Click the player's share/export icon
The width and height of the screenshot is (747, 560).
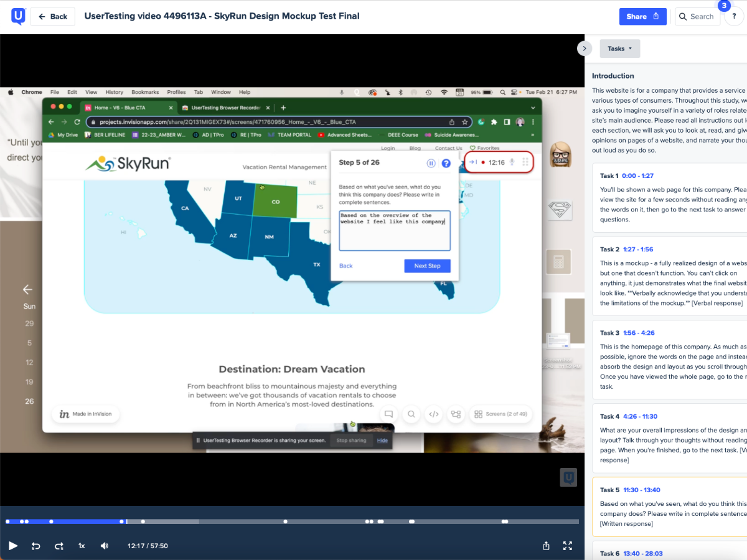click(546, 546)
